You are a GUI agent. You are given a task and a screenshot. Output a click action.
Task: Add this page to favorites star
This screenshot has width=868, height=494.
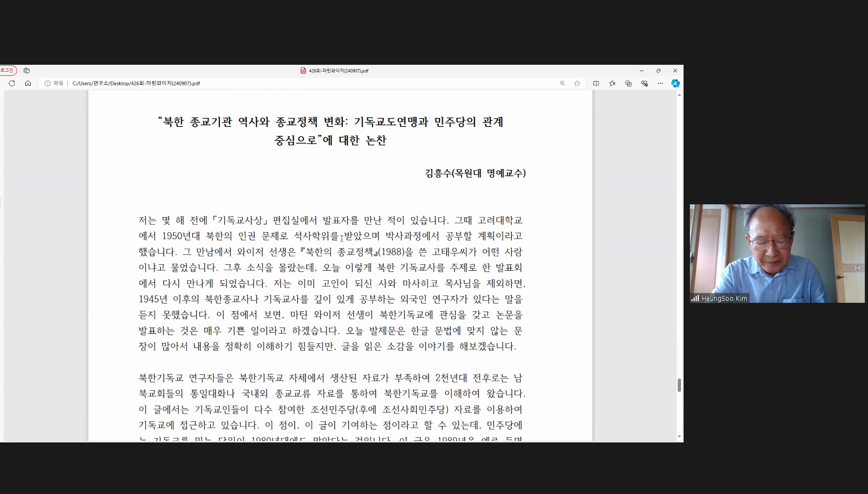coord(577,83)
